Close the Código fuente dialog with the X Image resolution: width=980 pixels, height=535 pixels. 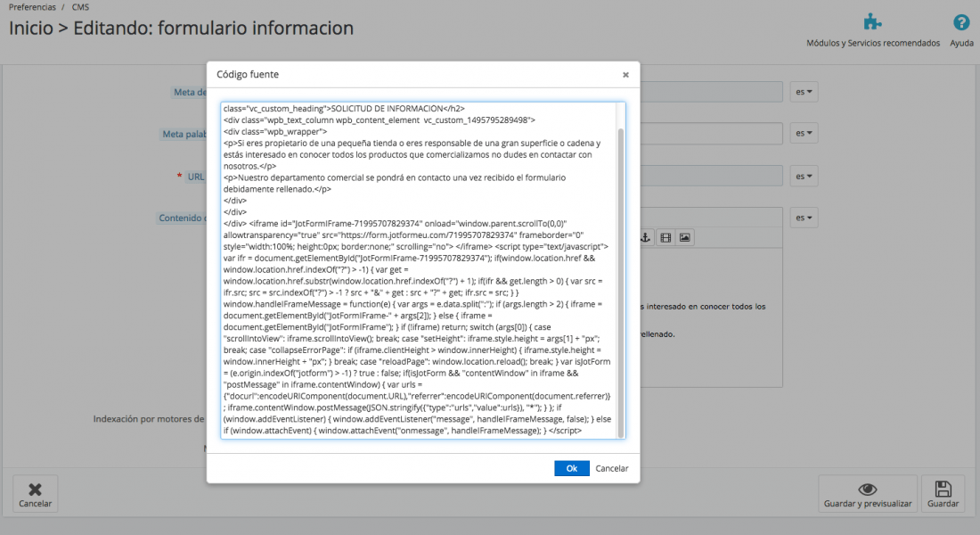click(625, 75)
